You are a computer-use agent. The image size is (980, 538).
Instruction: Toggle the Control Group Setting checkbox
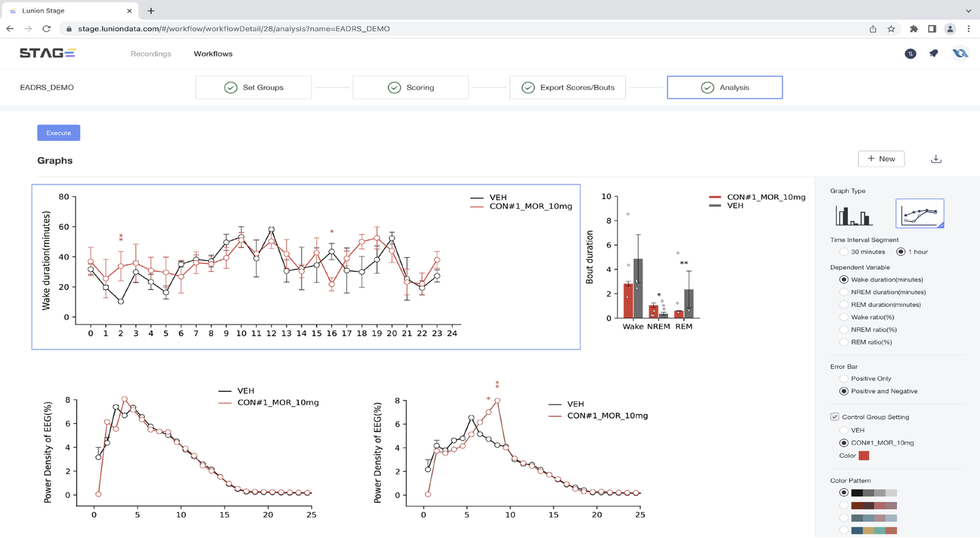[834, 417]
